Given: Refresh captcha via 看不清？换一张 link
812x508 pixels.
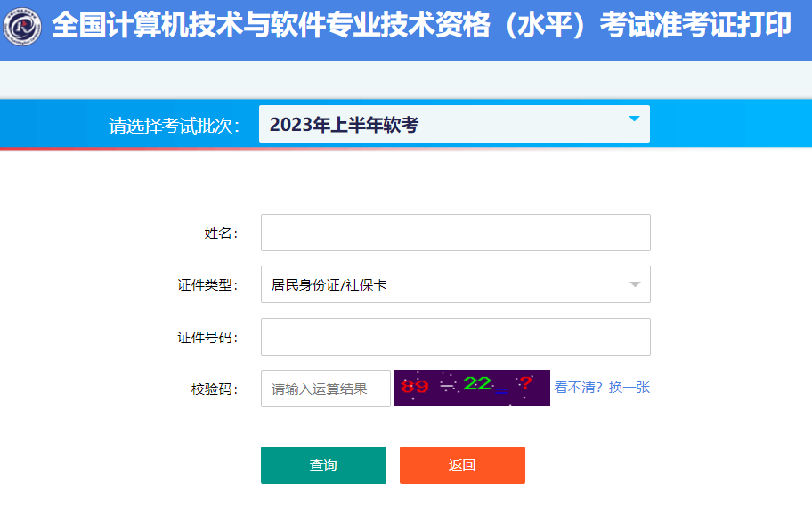Looking at the screenshot, I should coord(602,388).
